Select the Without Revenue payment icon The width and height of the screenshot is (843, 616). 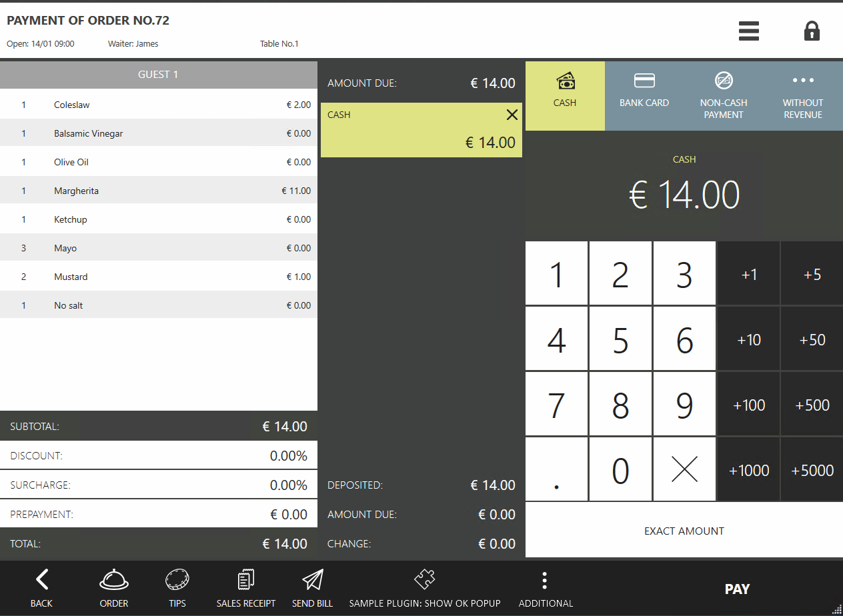point(802,80)
